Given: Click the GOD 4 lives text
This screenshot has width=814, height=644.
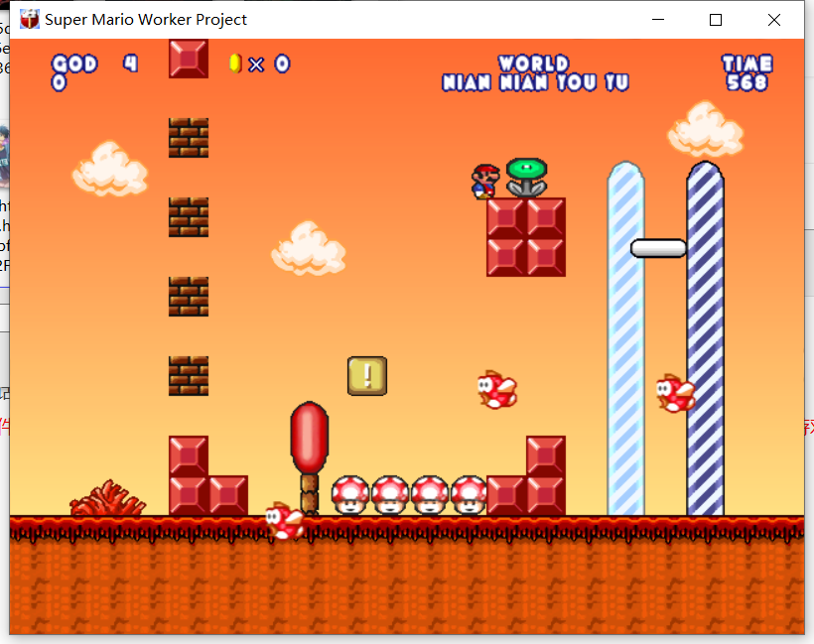Looking at the screenshot, I should (x=95, y=64).
